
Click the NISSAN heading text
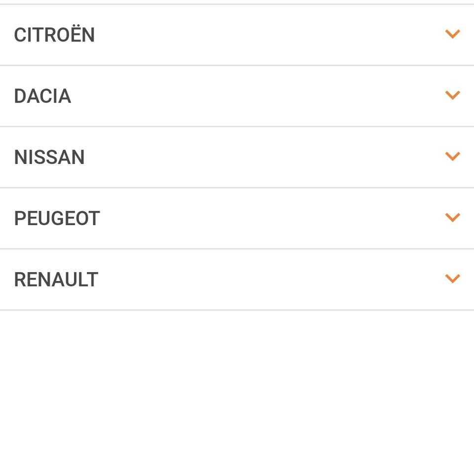pyautogui.click(x=49, y=158)
